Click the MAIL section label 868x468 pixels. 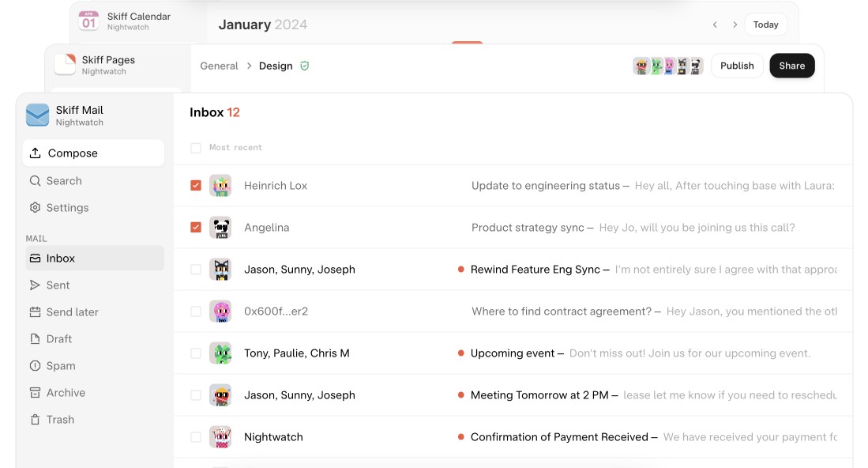(36, 239)
